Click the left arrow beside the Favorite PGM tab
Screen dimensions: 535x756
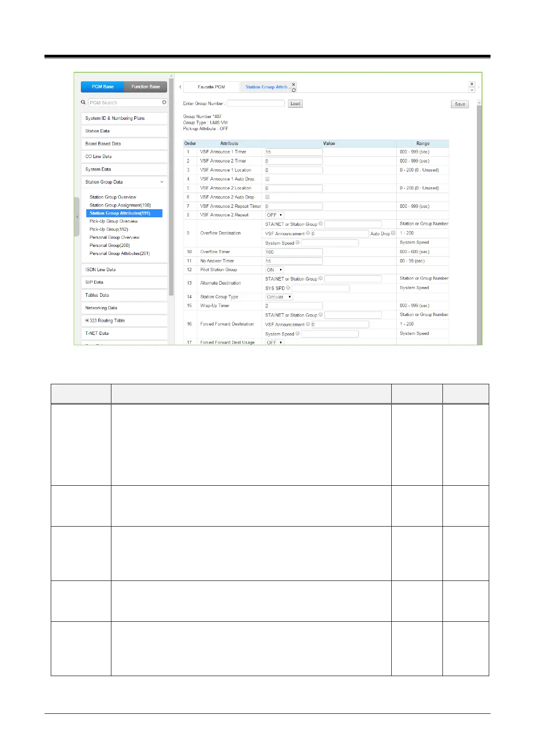pos(180,87)
